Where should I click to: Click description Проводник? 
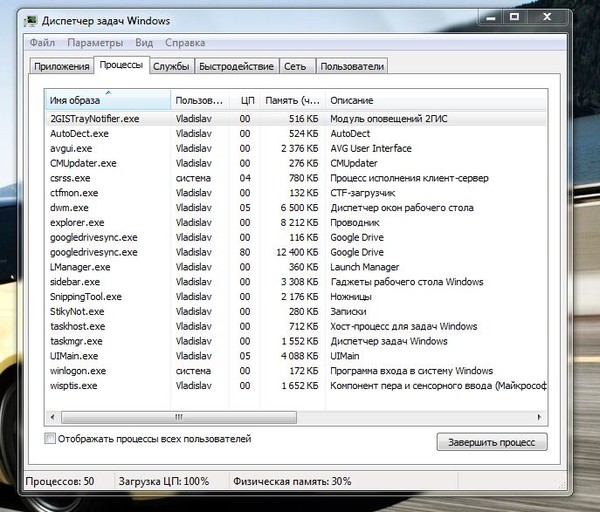(x=355, y=223)
